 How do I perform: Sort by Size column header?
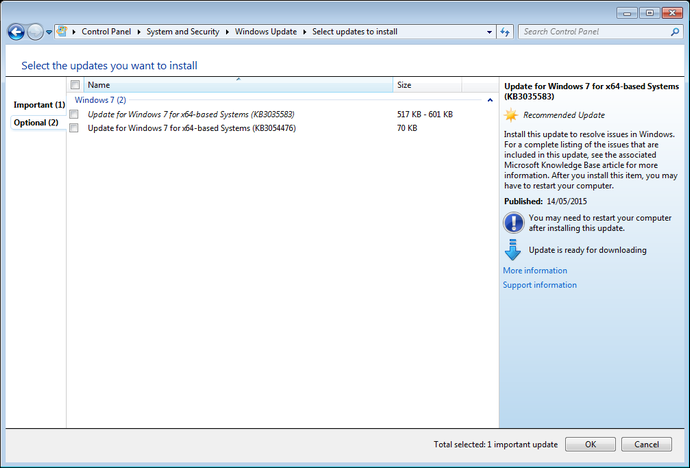coord(427,85)
